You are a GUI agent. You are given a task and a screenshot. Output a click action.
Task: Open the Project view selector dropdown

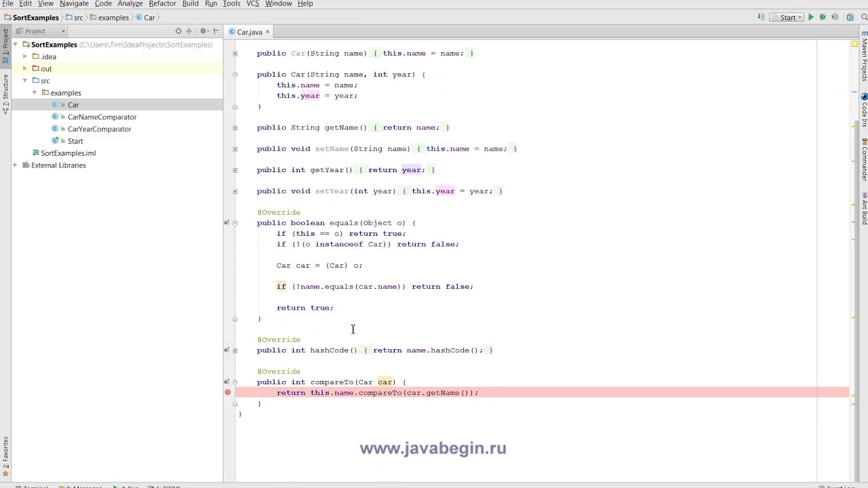[40, 31]
